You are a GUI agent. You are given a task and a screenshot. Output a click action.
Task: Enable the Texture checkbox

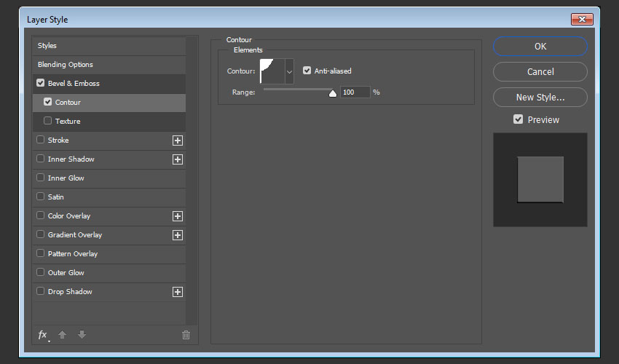pyautogui.click(x=48, y=121)
